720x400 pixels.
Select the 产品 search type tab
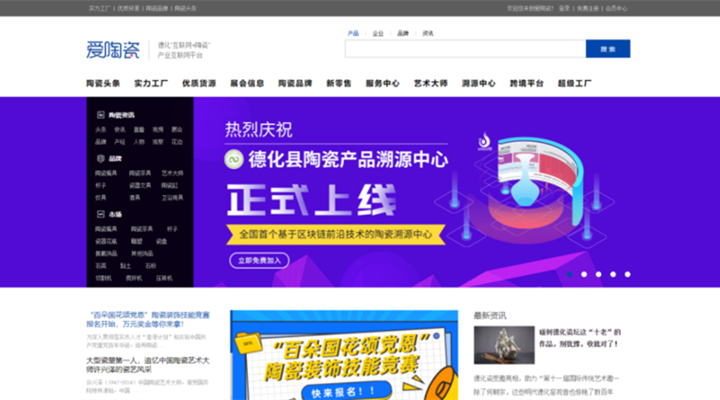(353, 33)
